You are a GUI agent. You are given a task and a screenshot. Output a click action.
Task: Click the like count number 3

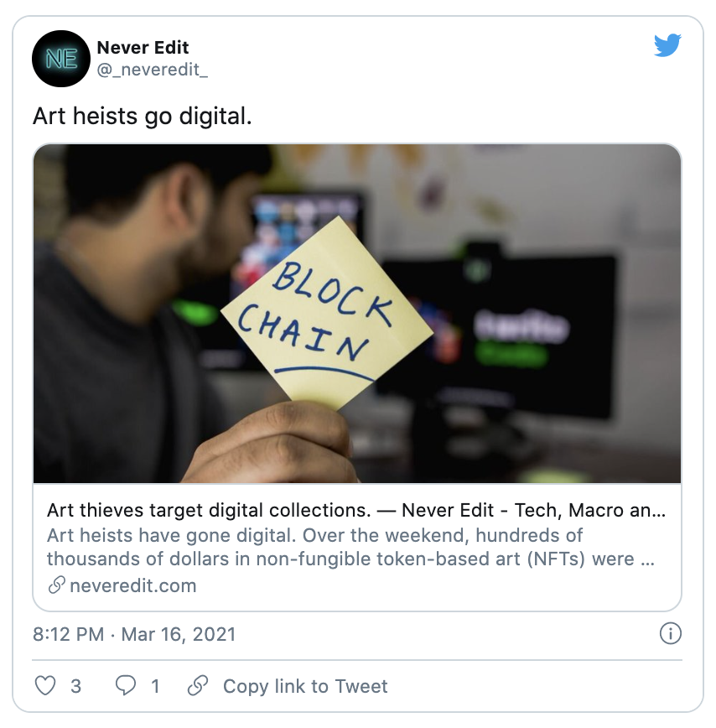point(75,686)
